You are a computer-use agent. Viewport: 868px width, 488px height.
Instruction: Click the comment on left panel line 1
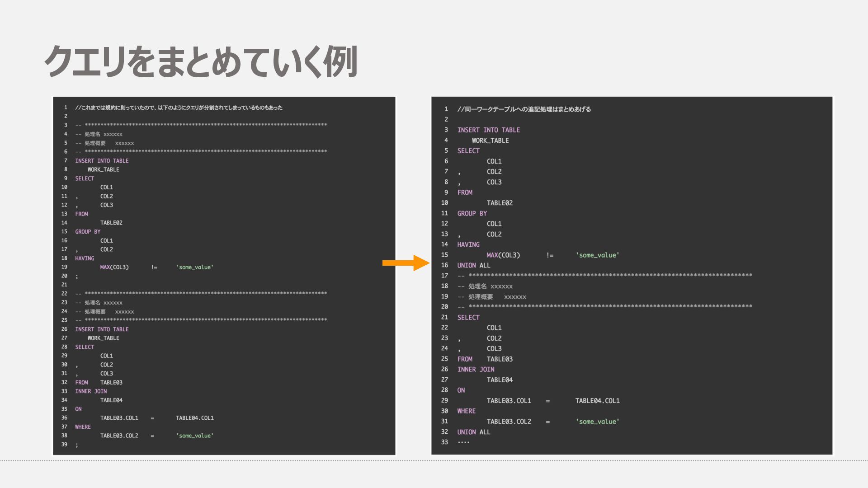tap(179, 108)
